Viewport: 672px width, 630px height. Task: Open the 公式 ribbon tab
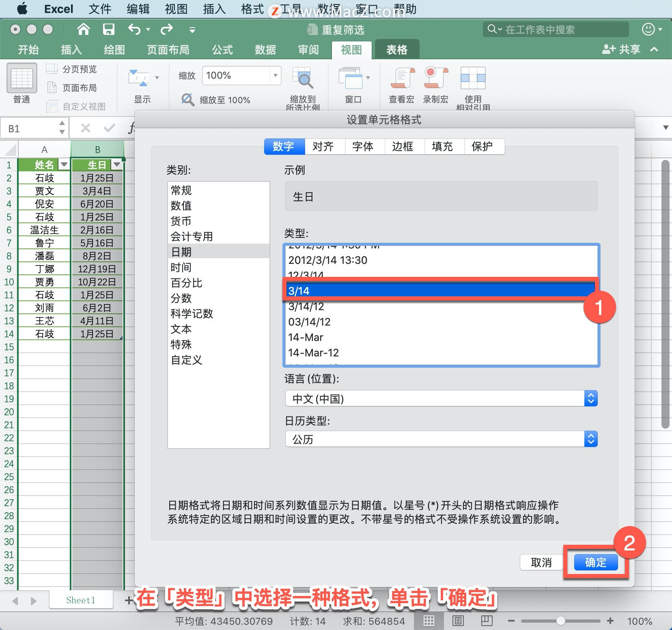222,50
